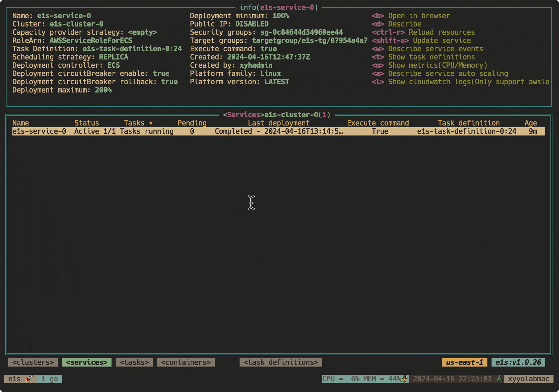Click the <d> Describe shortcut
Screen dimensions: 559x392
(397, 24)
